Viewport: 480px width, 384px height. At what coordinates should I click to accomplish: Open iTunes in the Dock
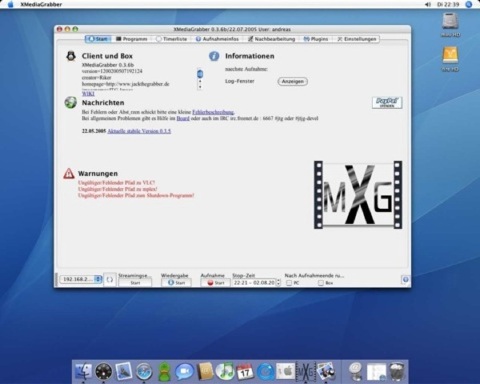pos(225,371)
